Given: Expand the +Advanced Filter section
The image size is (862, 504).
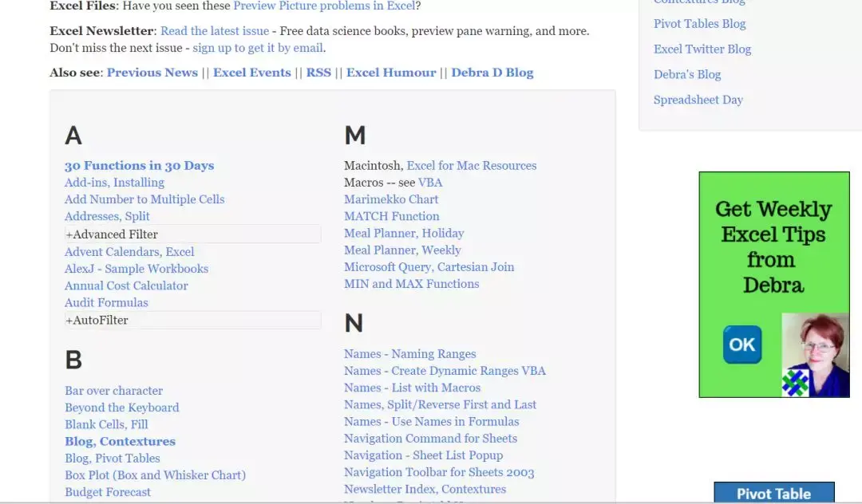Looking at the screenshot, I should pyautogui.click(x=192, y=234).
